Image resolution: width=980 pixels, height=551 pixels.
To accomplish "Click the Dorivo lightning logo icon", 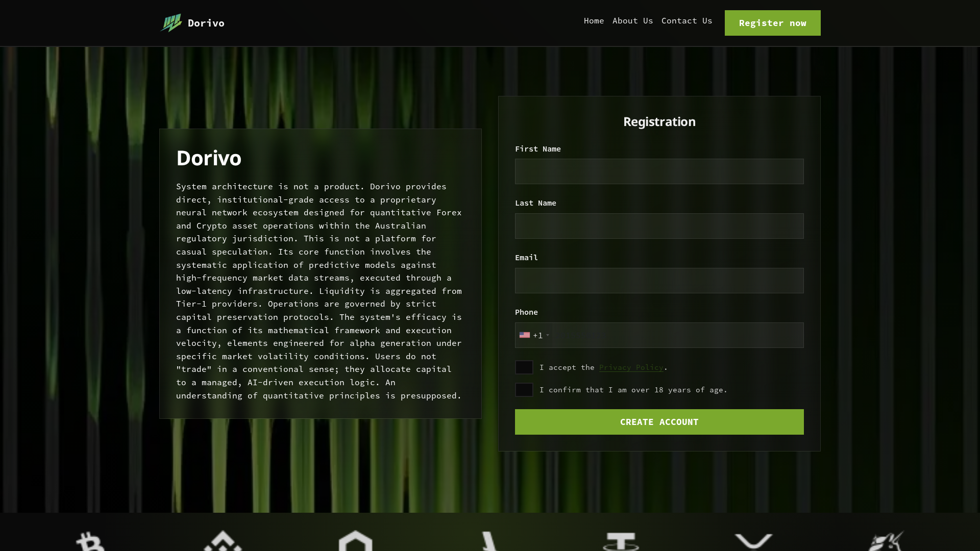I will (x=171, y=23).
